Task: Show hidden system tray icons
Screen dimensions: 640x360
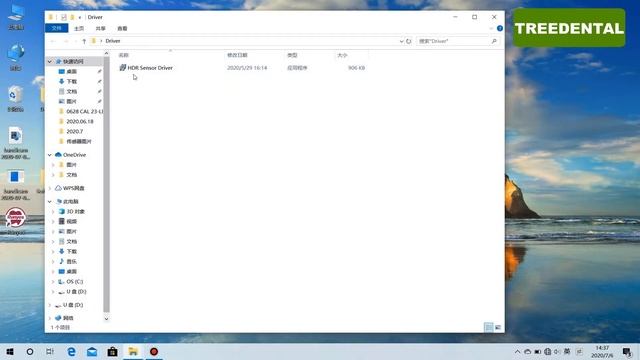Action: (x=517, y=351)
